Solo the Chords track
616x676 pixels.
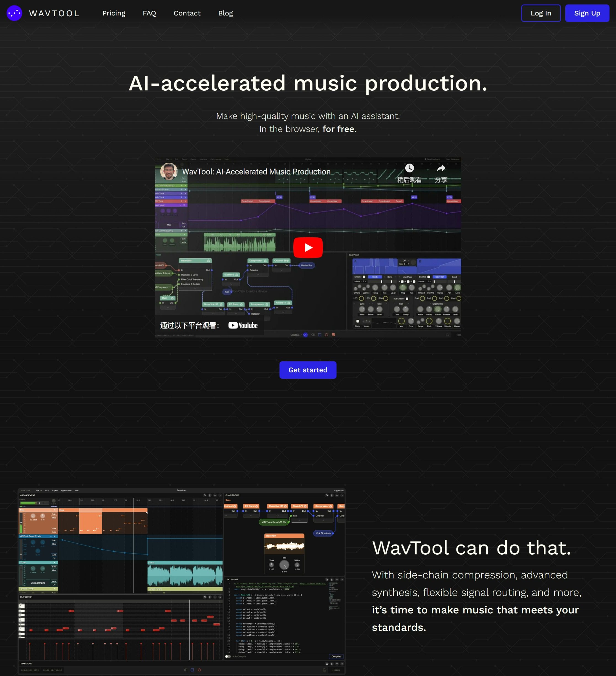54,567
